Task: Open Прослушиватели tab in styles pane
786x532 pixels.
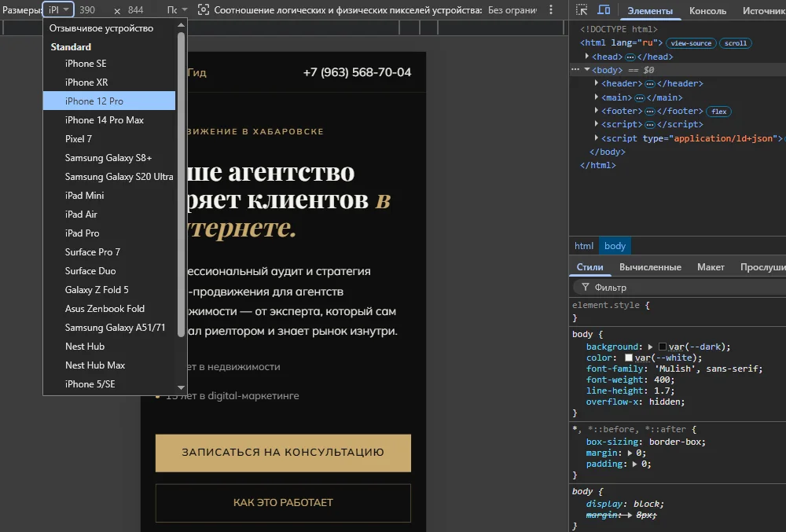Action: pyautogui.click(x=762, y=267)
